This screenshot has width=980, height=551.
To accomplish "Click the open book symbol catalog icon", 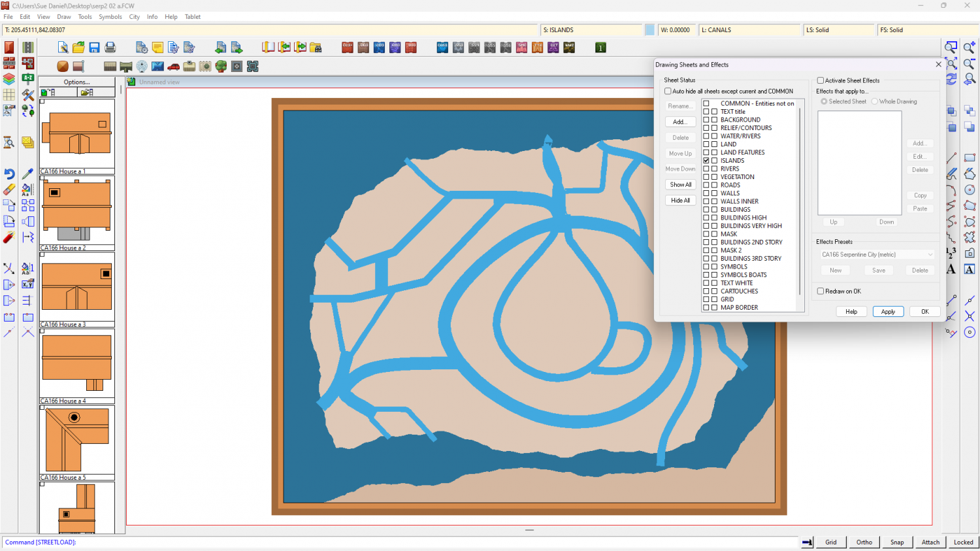I will pyautogui.click(x=268, y=47).
